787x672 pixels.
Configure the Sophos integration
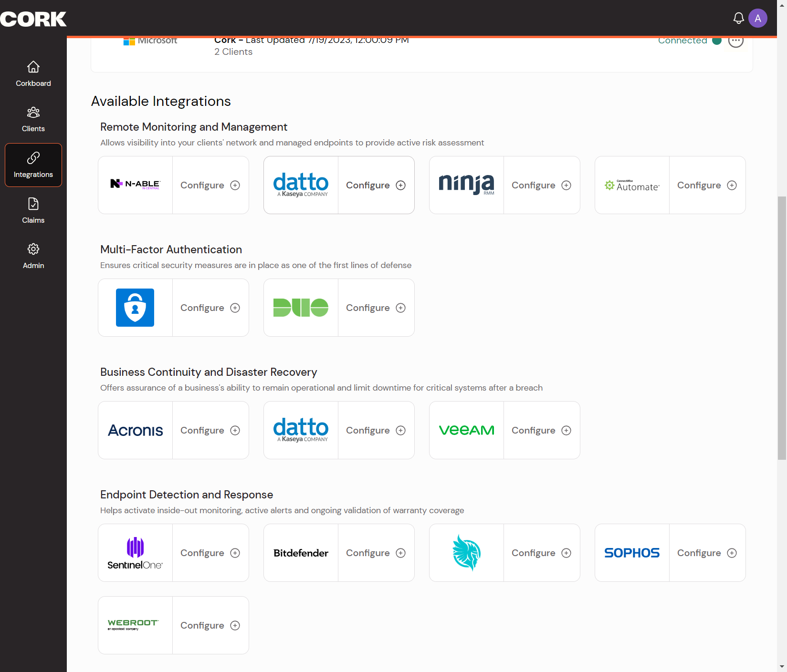707,553
